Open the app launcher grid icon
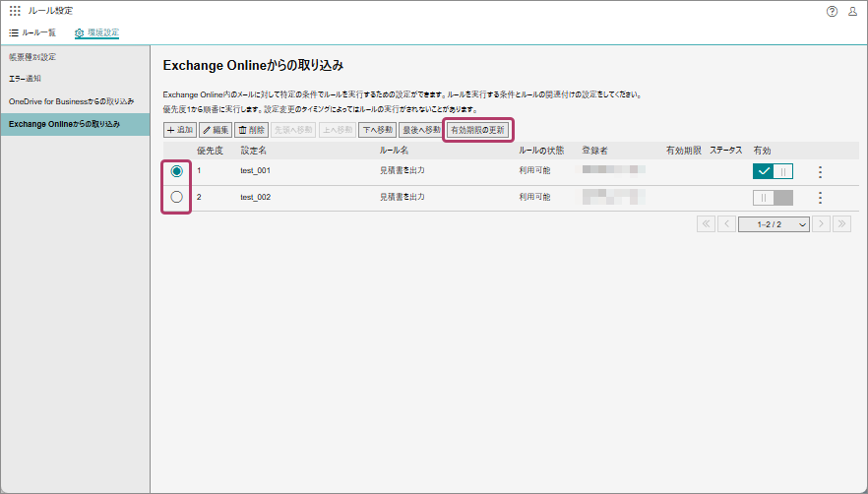The width and height of the screenshot is (868, 494). coord(15,12)
